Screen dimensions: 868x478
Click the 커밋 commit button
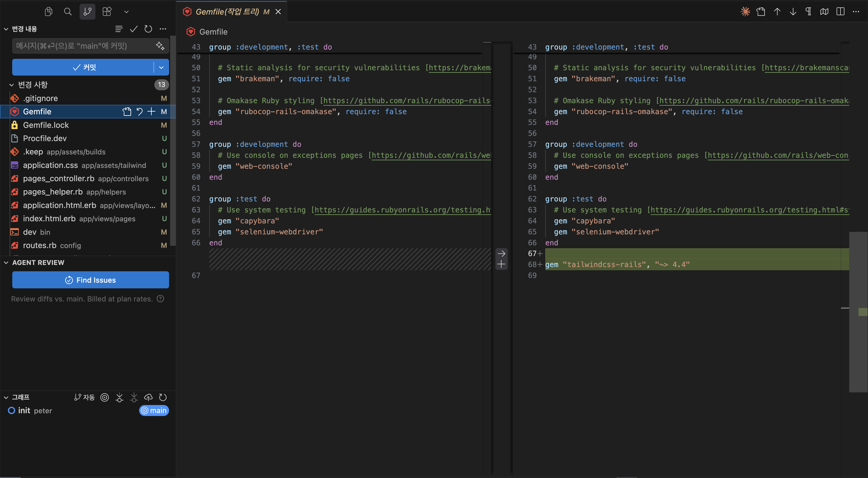pyautogui.click(x=83, y=67)
